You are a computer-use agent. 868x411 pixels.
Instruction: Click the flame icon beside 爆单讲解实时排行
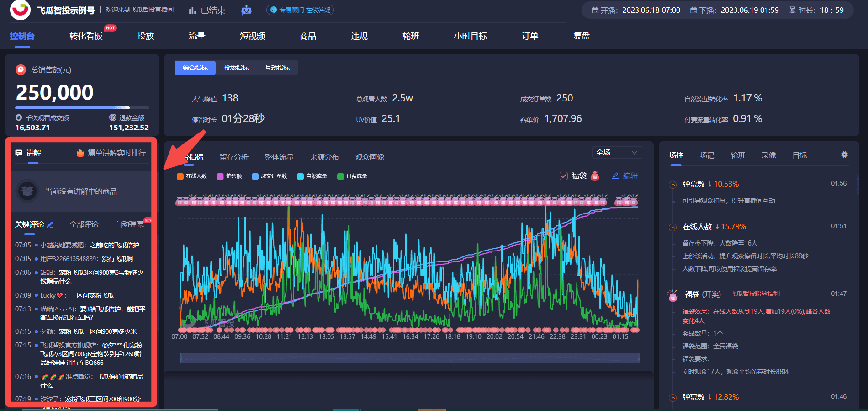(80, 153)
